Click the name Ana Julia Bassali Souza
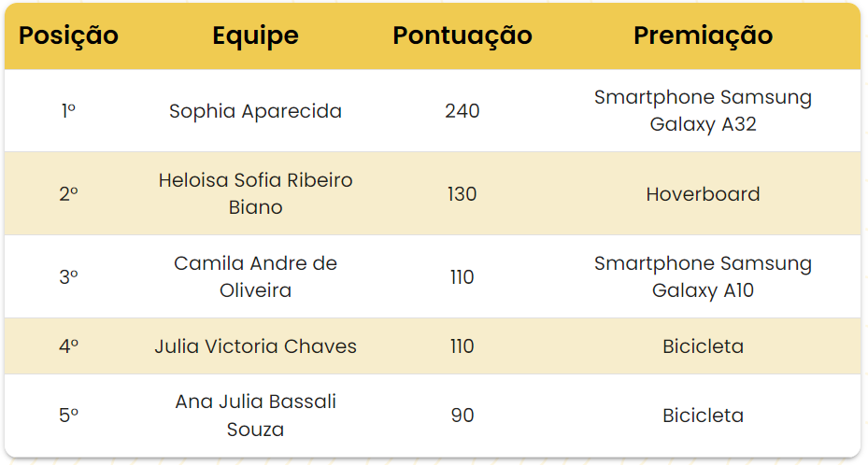Image resolution: width=868 pixels, height=465 pixels. [255, 416]
